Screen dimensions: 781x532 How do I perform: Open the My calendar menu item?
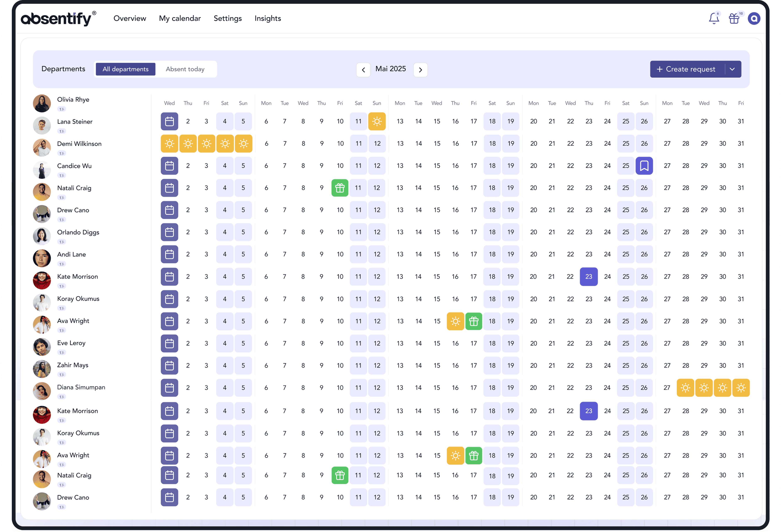click(x=180, y=18)
